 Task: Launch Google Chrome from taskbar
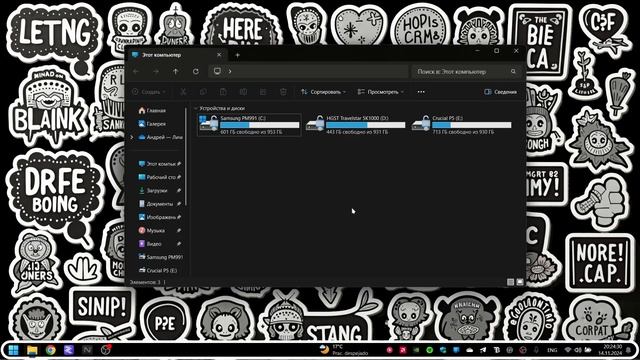click(51, 350)
